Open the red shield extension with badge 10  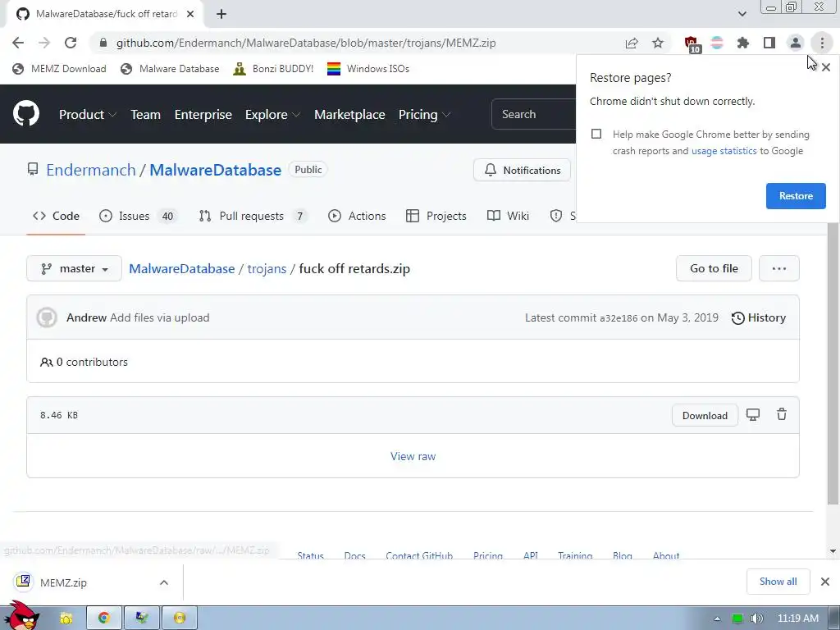pos(692,44)
